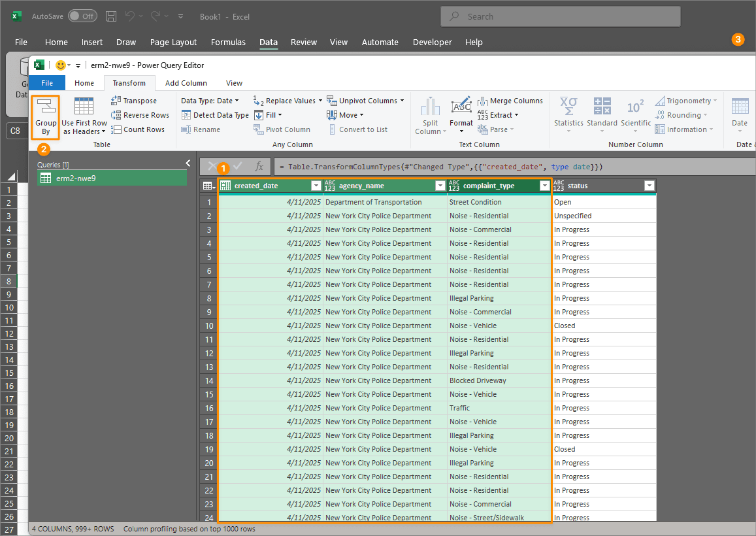Open Excel Developer tab

tap(433, 42)
